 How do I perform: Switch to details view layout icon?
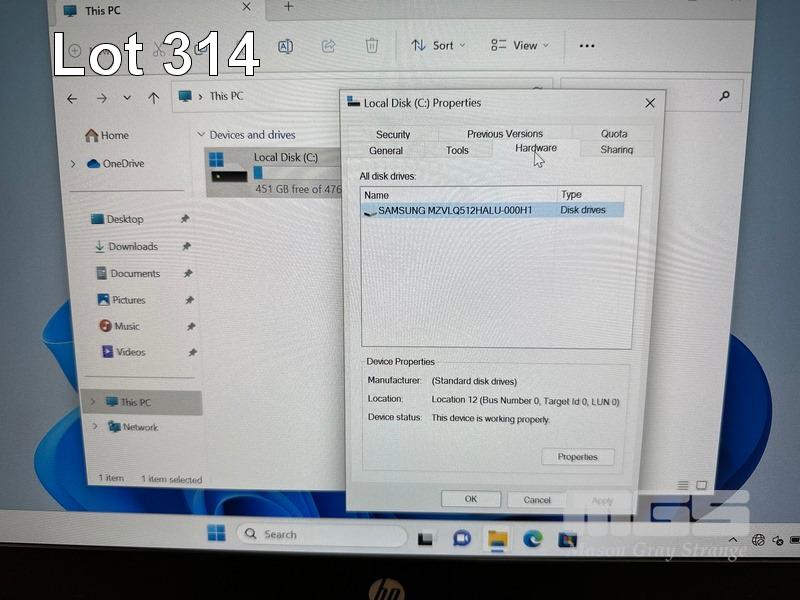683,485
